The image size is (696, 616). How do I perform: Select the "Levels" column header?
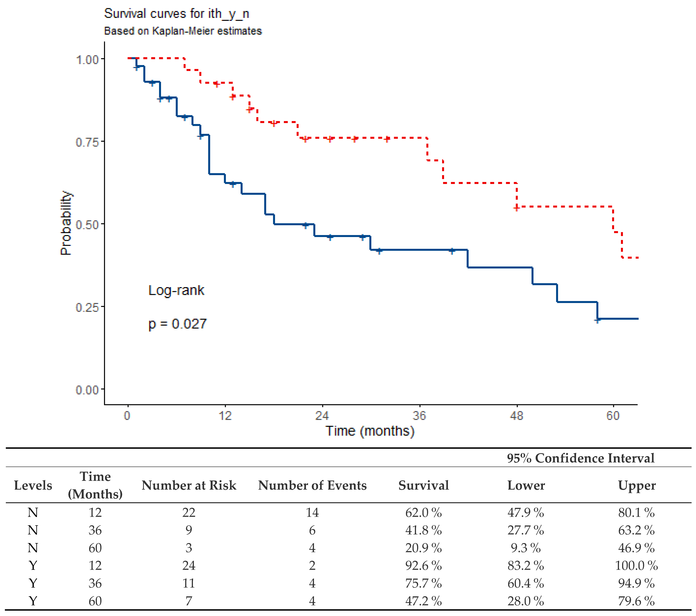coord(33,485)
